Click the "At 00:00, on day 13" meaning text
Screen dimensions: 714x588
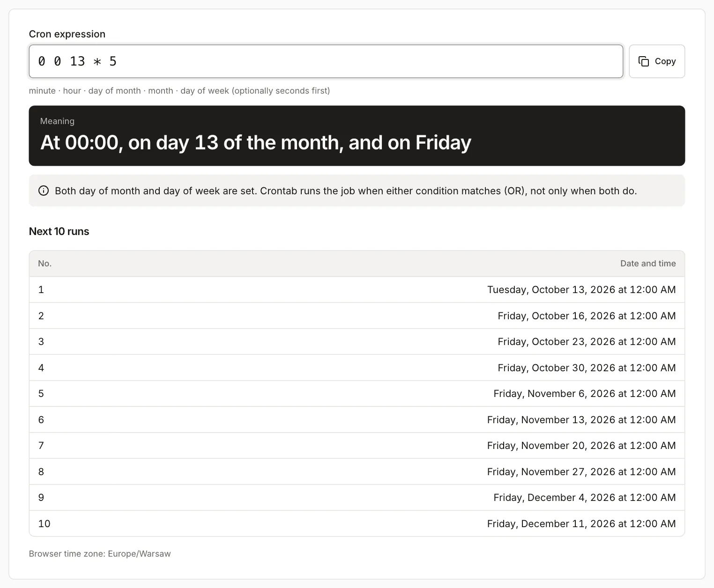pyautogui.click(x=256, y=142)
